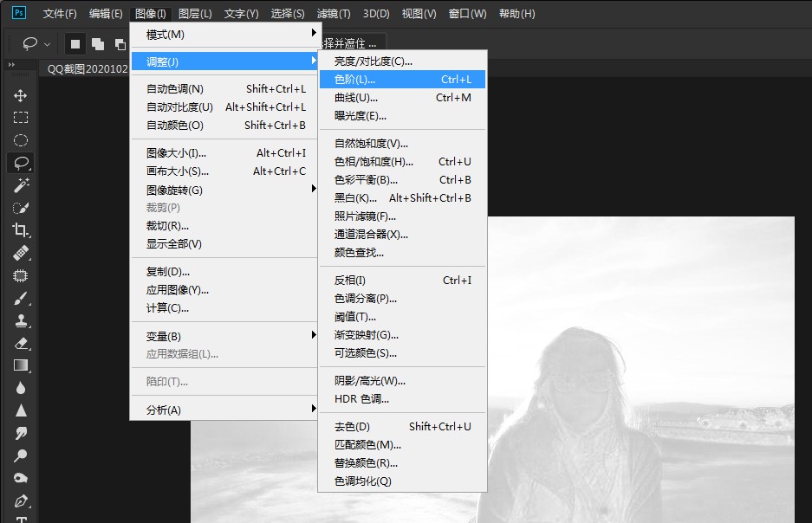Select the Magic Wand tool
The height and width of the screenshot is (523, 812).
tap(21, 185)
